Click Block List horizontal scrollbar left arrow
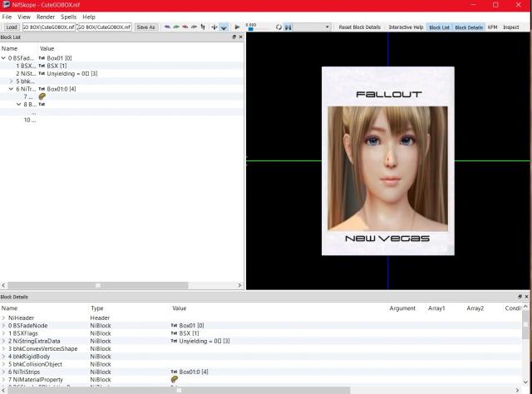The width and height of the screenshot is (532, 394). pos(3,285)
